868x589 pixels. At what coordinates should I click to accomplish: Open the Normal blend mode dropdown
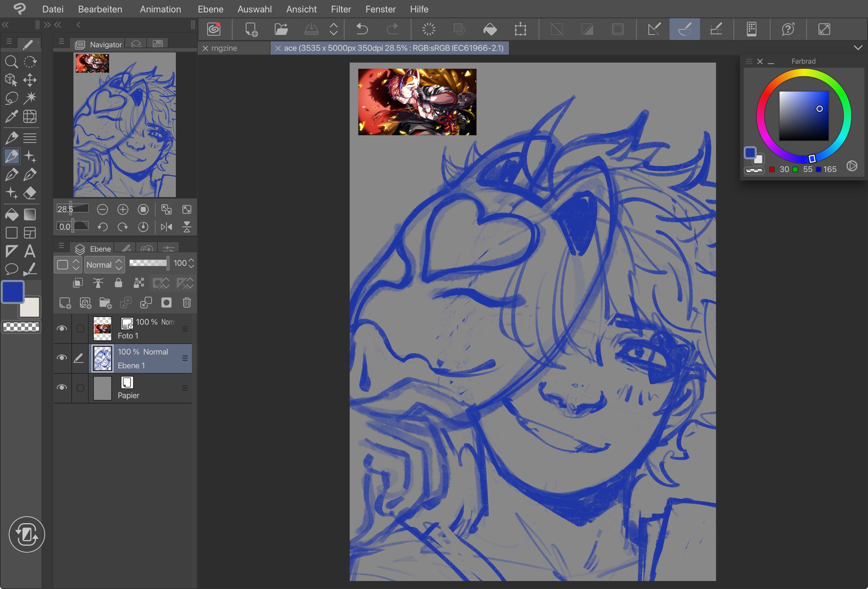[x=104, y=265]
